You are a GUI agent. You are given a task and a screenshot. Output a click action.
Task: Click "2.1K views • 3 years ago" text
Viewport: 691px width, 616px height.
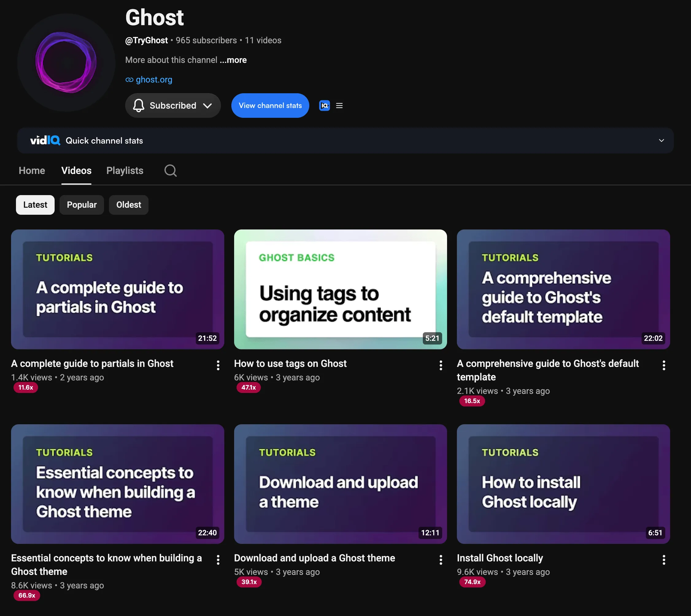tap(503, 391)
